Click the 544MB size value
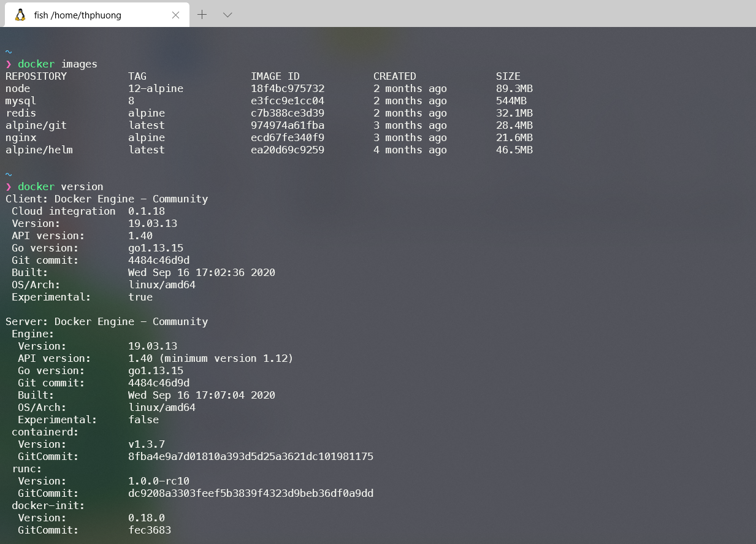 click(511, 101)
